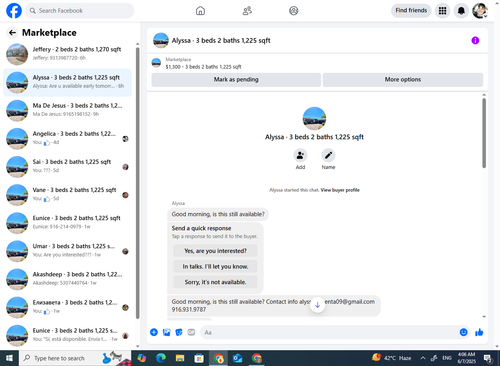Screen dimensions: 500x366
Task: Open Umar conversation
Action: (67, 251)
